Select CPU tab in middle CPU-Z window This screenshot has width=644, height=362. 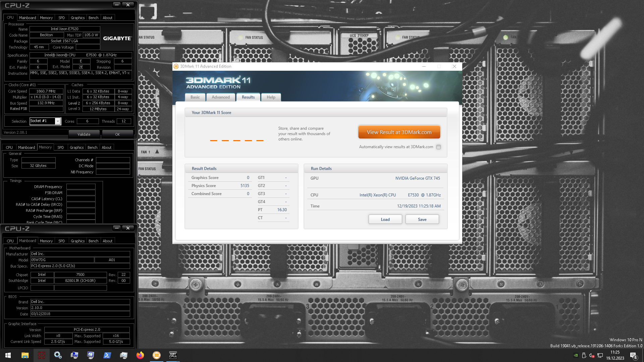coord(9,147)
